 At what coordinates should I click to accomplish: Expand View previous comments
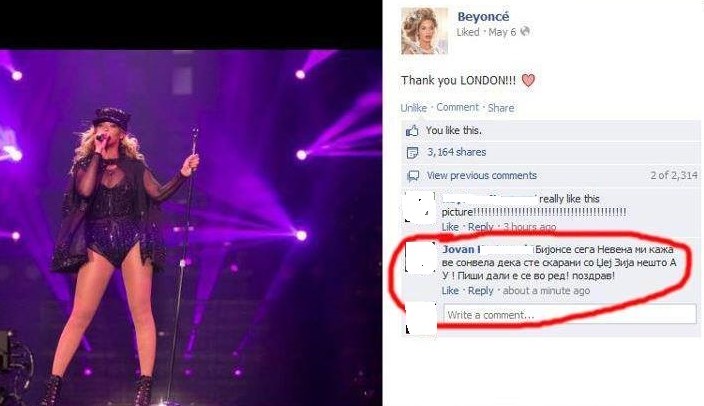coord(481,176)
